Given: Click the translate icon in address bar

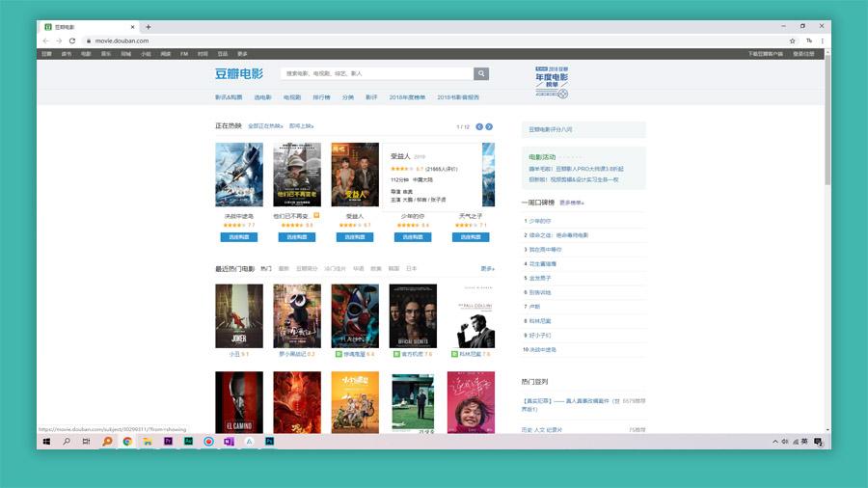Looking at the screenshot, I should click(809, 41).
